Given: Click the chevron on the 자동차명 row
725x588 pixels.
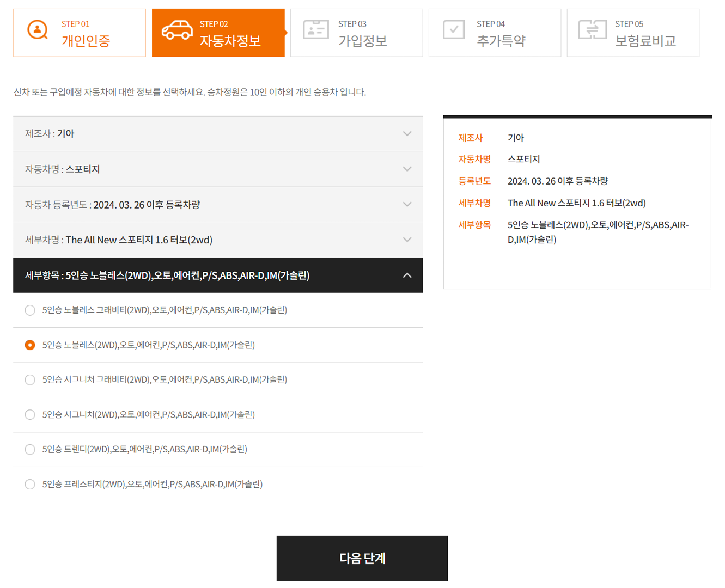Looking at the screenshot, I should point(407,169).
